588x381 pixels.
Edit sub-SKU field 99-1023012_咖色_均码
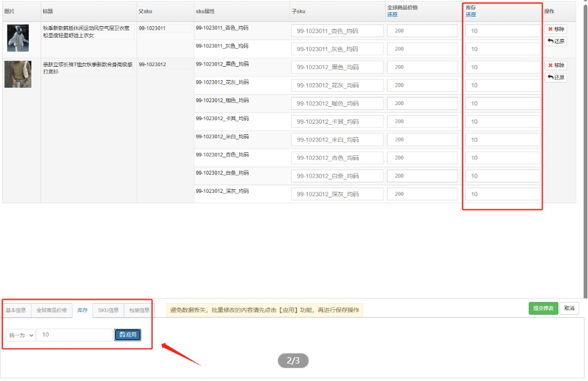point(337,103)
